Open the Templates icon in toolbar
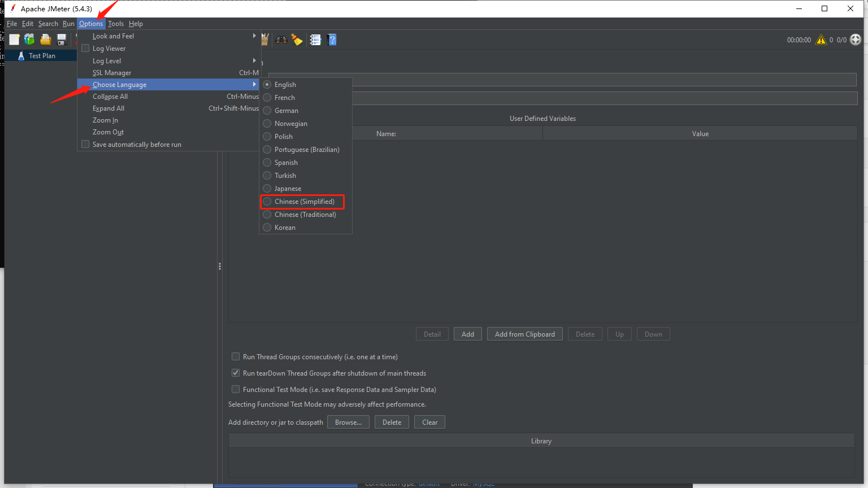 point(29,40)
